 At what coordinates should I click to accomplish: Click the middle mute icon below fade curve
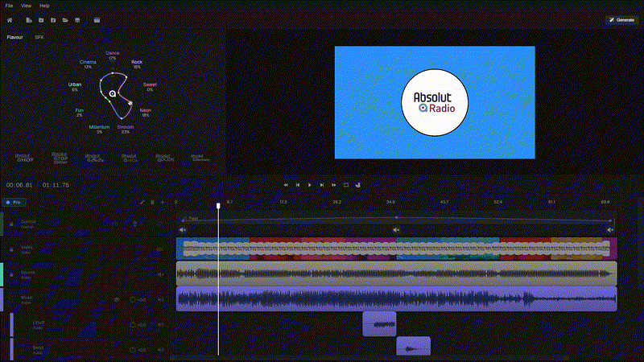(396, 230)
